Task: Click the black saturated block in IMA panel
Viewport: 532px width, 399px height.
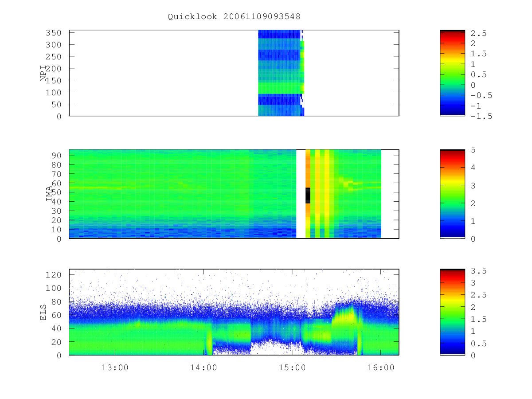Action: pos(308,196)
